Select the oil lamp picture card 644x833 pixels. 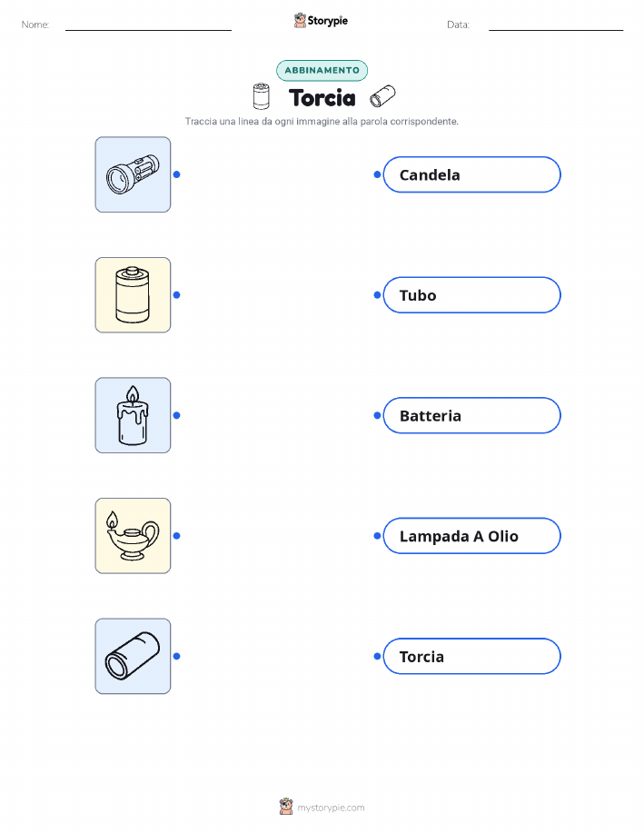point(133,536)
